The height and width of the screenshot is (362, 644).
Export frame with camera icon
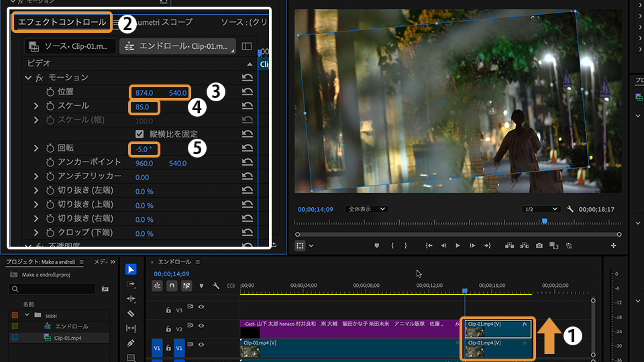[x=539, y=245]
